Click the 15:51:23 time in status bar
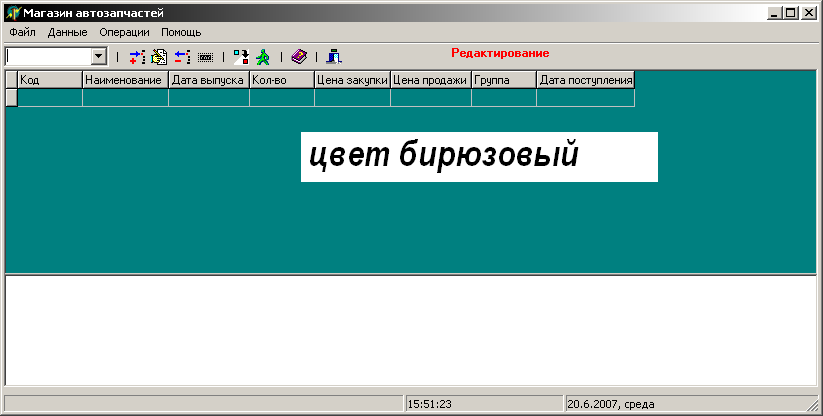 pos(429,404)
